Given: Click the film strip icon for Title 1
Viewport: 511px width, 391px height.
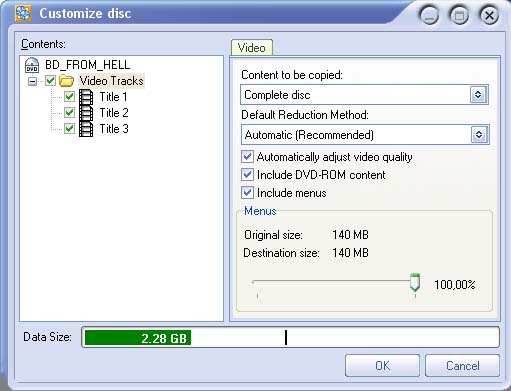Looking at the screenshot, I should 86,97.
